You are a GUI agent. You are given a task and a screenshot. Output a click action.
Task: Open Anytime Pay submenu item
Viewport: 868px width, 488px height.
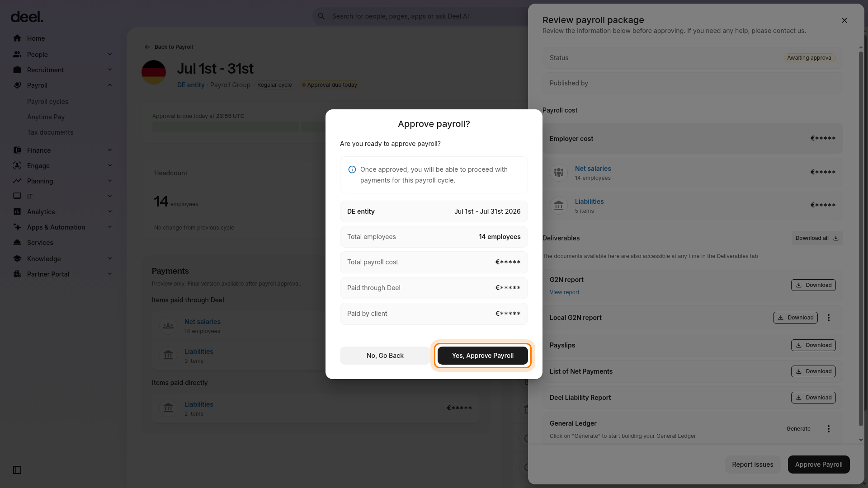click(x=46, y=117)
